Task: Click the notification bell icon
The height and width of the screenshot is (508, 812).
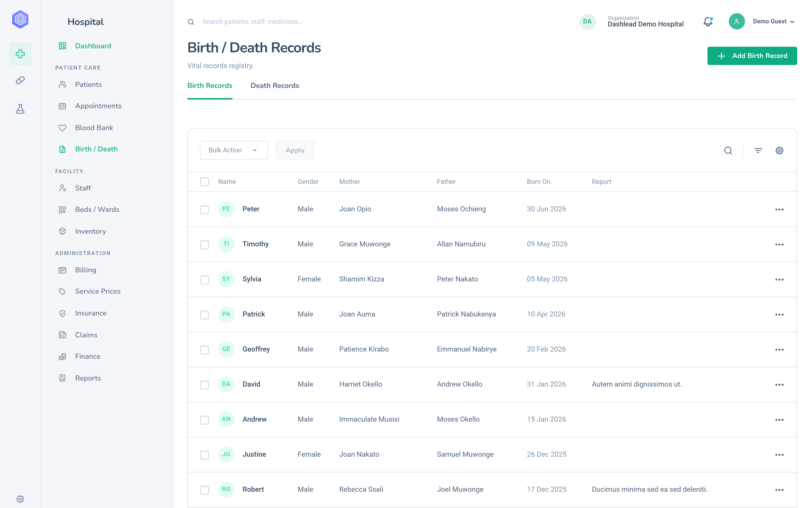Action: coord(708,22)
